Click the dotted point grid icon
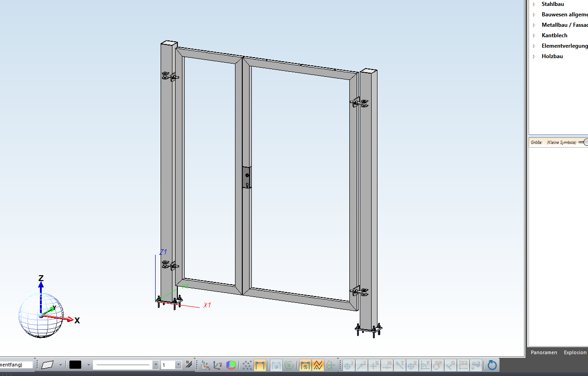The image size is (588, 376). pos(247,365)
